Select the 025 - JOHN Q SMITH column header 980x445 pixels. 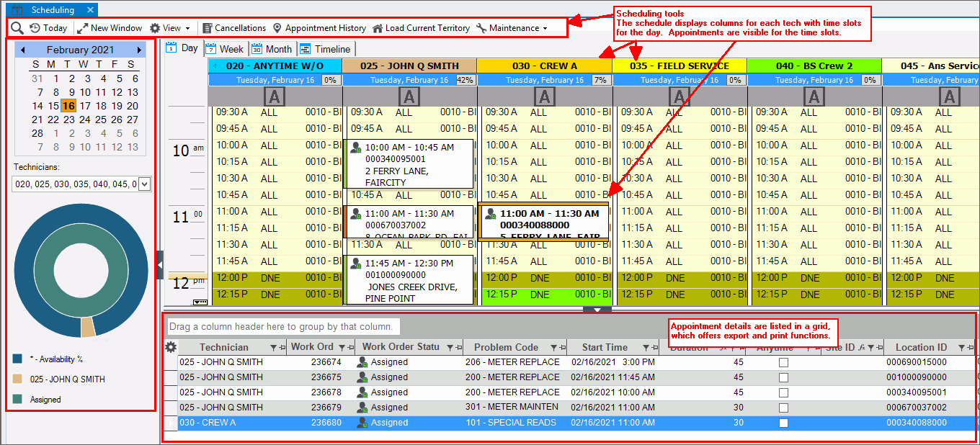409,66
